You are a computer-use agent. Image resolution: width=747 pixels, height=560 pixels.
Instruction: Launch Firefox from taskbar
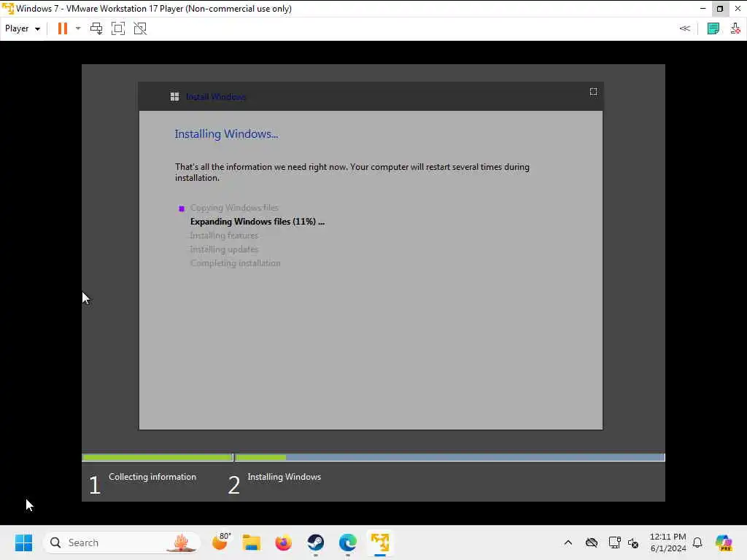[284, 542]
